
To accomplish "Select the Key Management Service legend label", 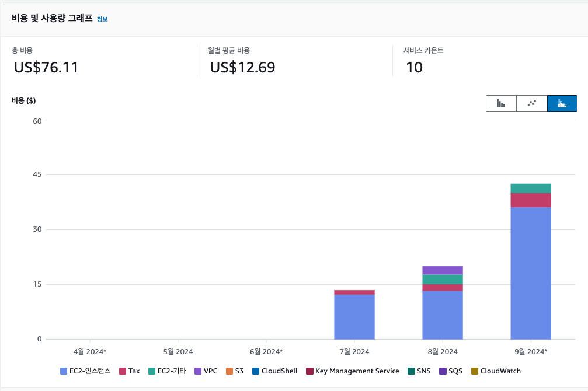I will (x=357, y=371).
